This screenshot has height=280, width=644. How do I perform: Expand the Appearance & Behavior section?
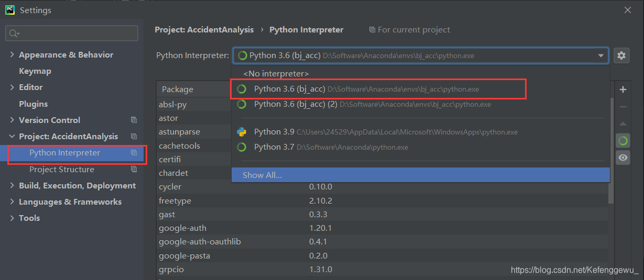tap(12, 55)
